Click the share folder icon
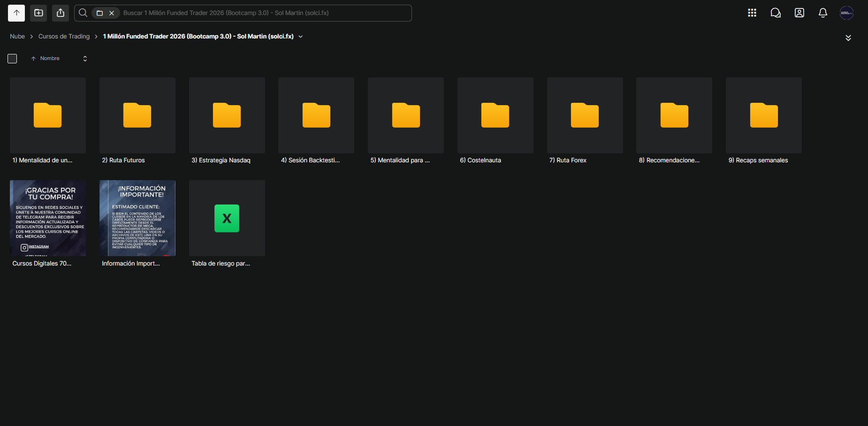This screenshot has width=868, height=426. (61, 13)
